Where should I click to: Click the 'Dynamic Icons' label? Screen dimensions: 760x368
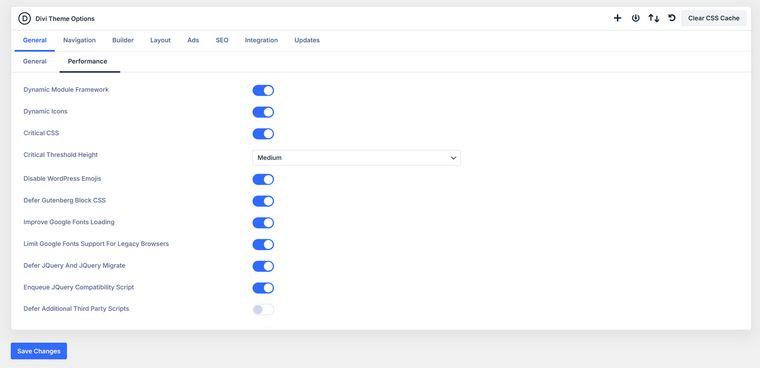(46, 112)
